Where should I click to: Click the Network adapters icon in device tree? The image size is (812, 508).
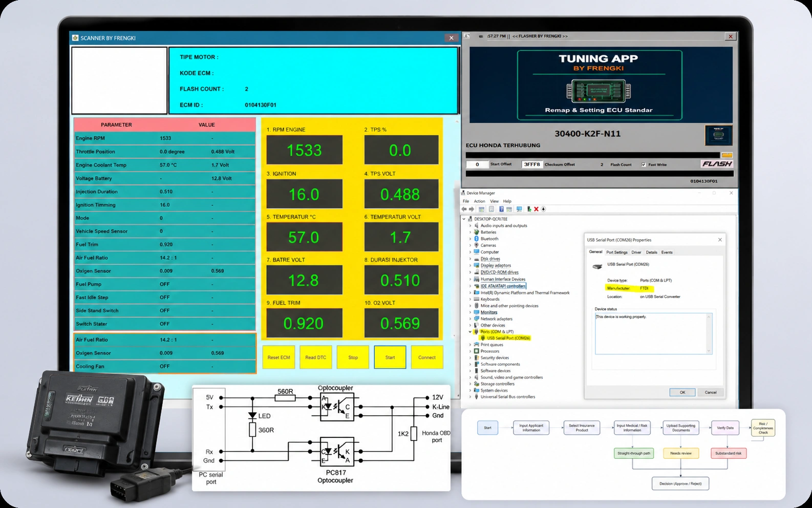pyautogui.click(x=476, y=319)
